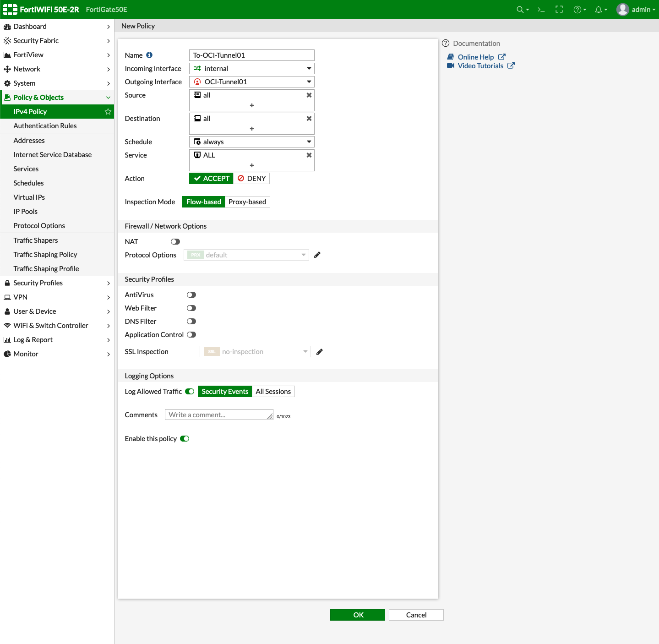
Task: Remove 'ALL' entry from Service
Action: pyautogui.click(x=309, y=155)
